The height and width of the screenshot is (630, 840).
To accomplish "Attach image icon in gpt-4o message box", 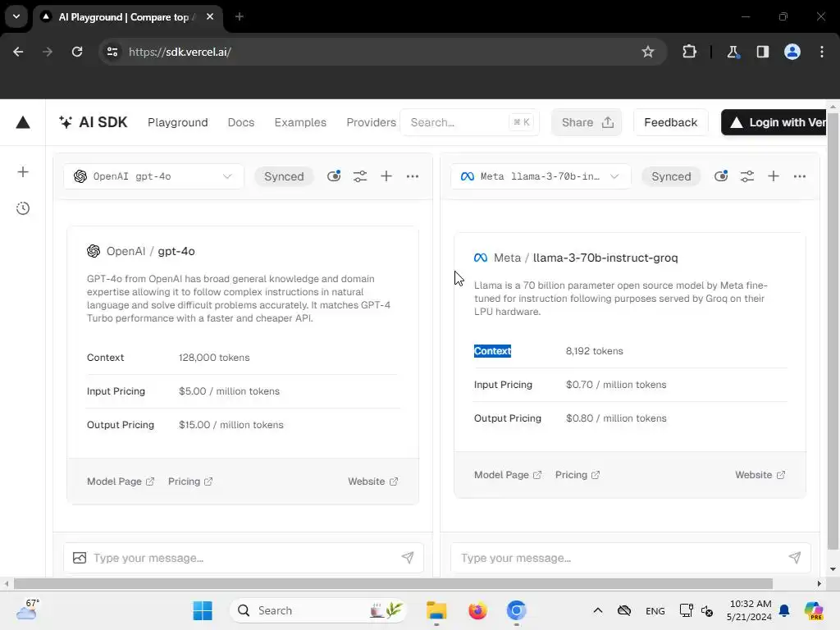I will (x=80, y=558).
